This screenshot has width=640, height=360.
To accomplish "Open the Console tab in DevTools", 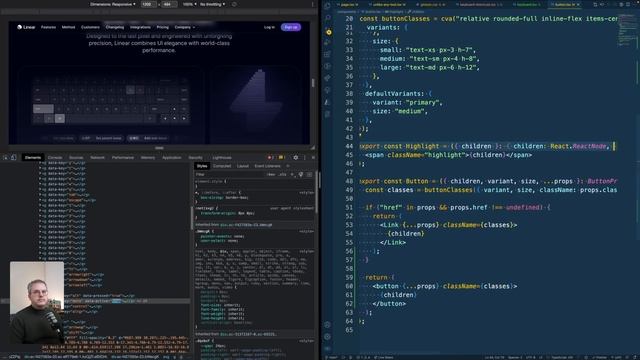I will pos(55,158).
